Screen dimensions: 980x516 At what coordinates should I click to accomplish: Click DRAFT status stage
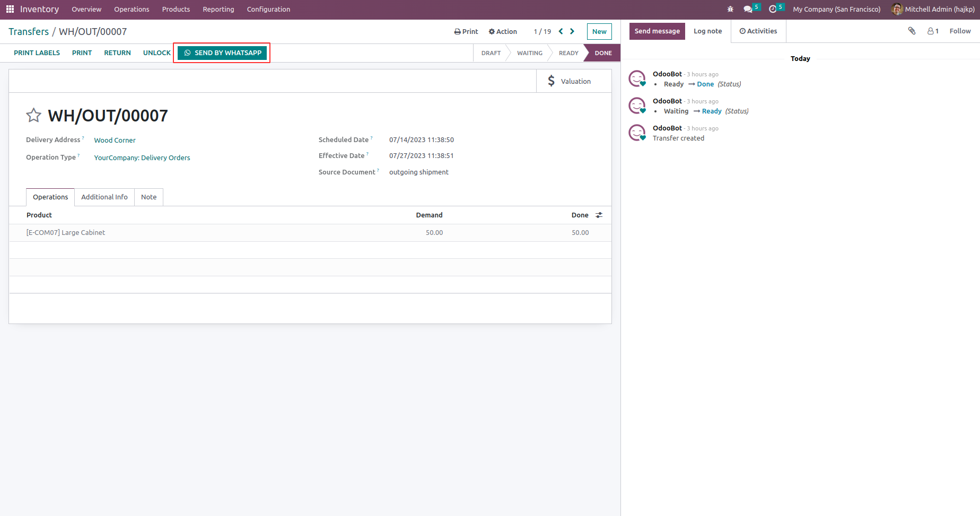491,53
